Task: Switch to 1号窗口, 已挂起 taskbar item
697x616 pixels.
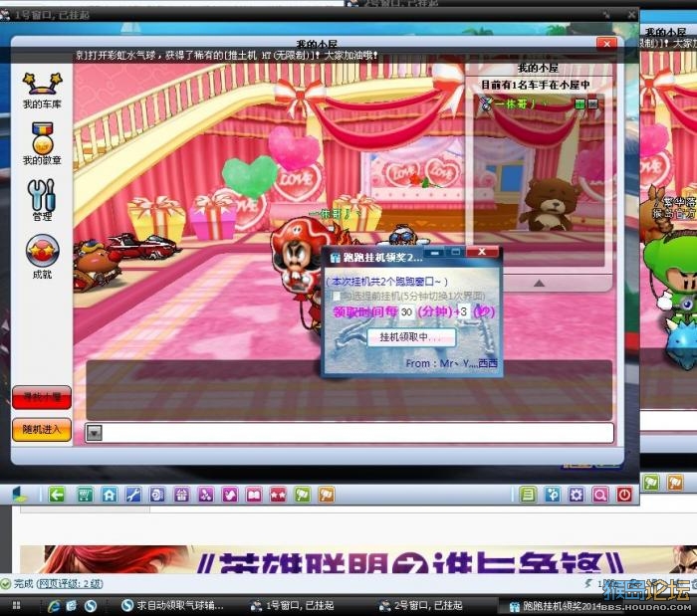Action: [292, 605]
